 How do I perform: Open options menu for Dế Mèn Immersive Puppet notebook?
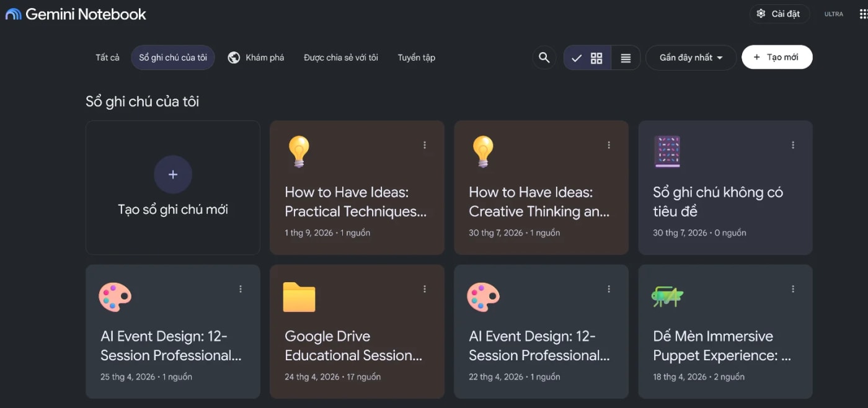[793, 289]
